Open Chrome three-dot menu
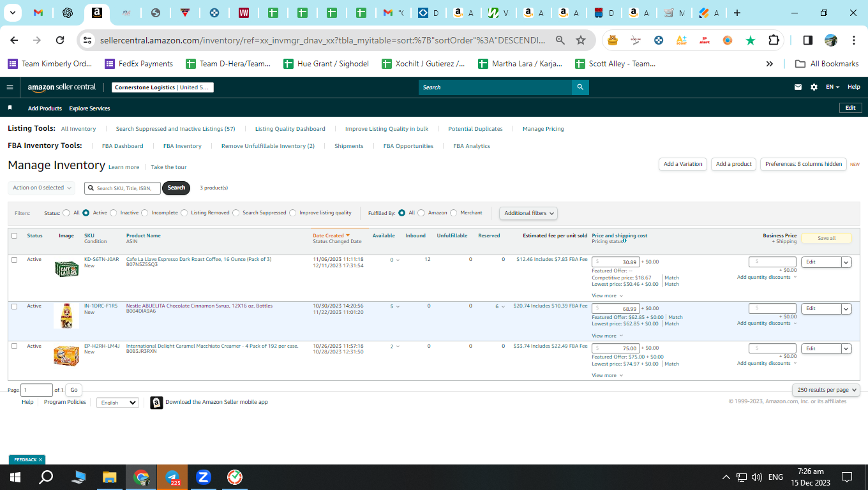This screenshot has width=868, height=490. coord(854,40)
